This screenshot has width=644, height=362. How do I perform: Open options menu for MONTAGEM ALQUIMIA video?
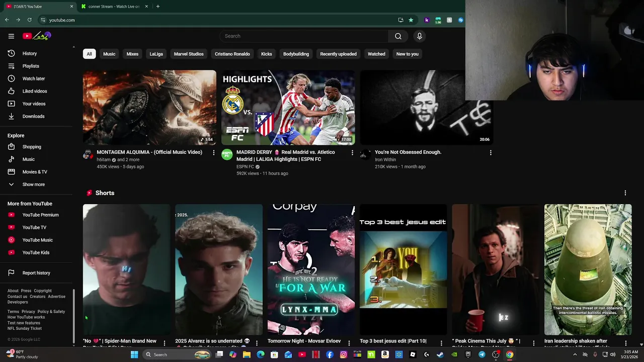tap(213, 152)
